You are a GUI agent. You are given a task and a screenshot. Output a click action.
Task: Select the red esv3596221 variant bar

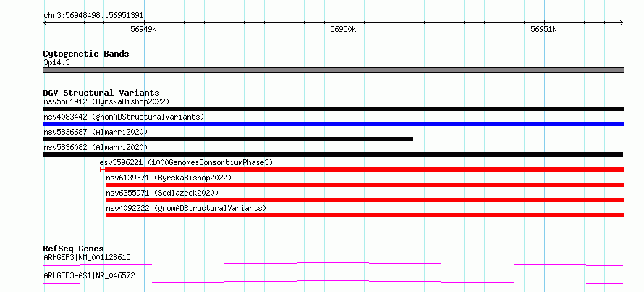click(362, 170)
